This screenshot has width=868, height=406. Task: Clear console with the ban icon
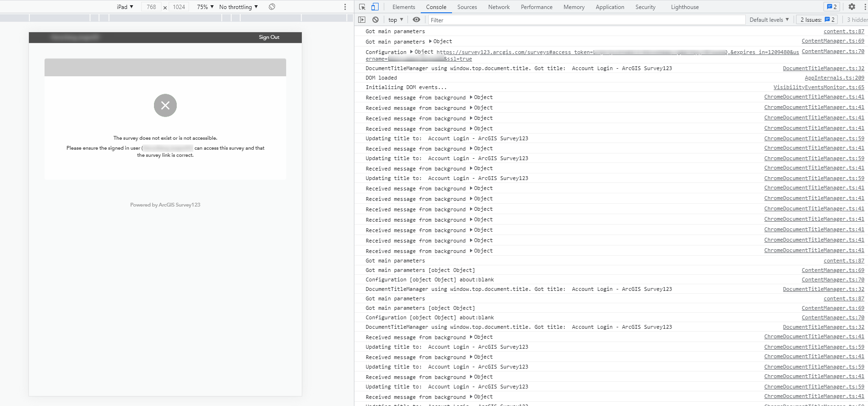tap(375, 20)
